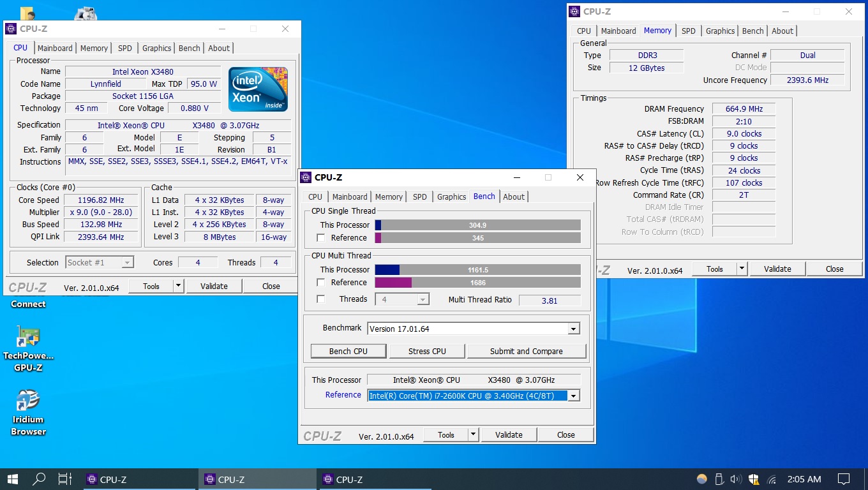Open Task View on the taskbar

coord(64,479)
